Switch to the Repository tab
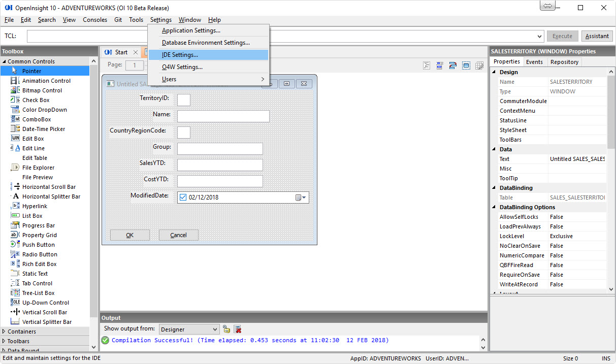The width and height of the screenshot is (616, 364). coord(564,62)
